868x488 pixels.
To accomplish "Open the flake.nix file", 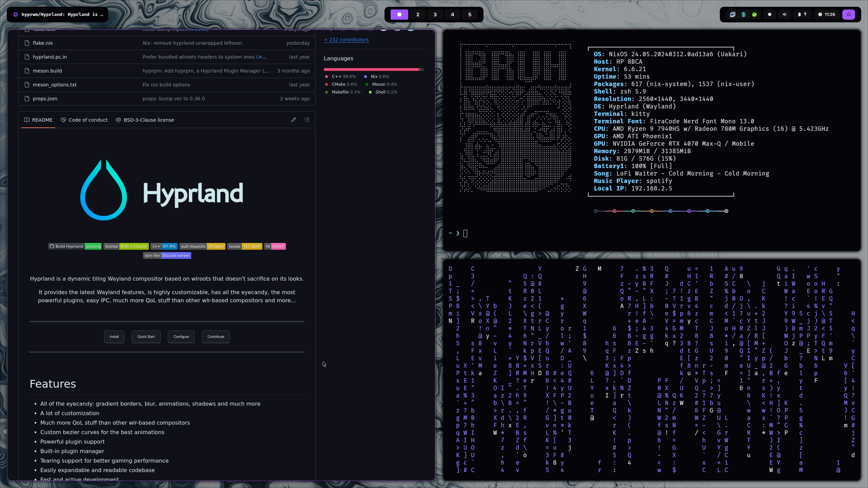I will (43, 43).
